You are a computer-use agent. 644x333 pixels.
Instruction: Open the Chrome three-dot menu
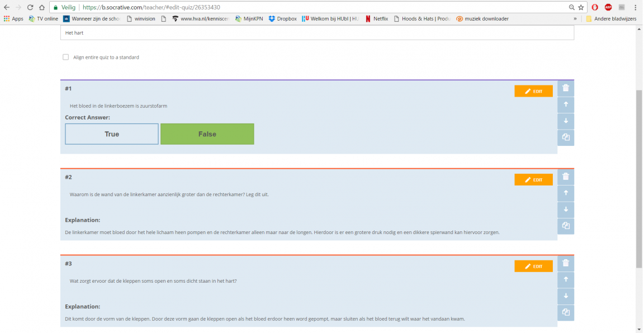tap(636, 7)
